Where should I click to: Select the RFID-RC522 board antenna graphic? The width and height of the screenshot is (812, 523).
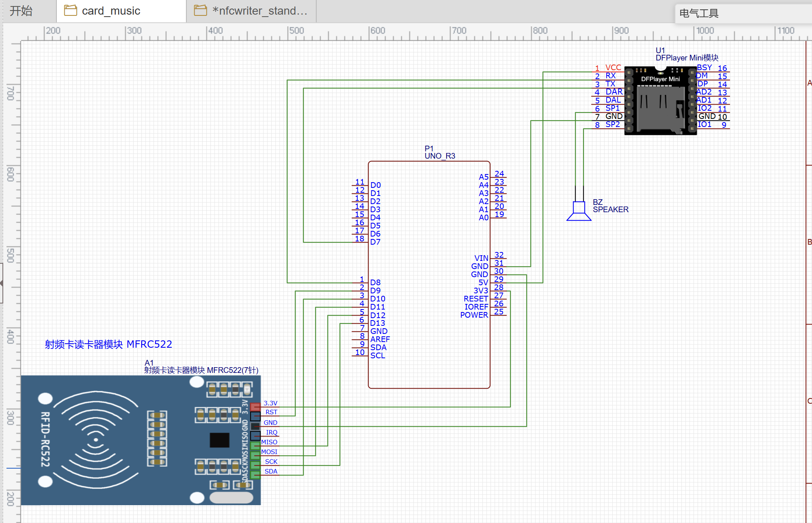pyautogui.click(x=96, y=440)
